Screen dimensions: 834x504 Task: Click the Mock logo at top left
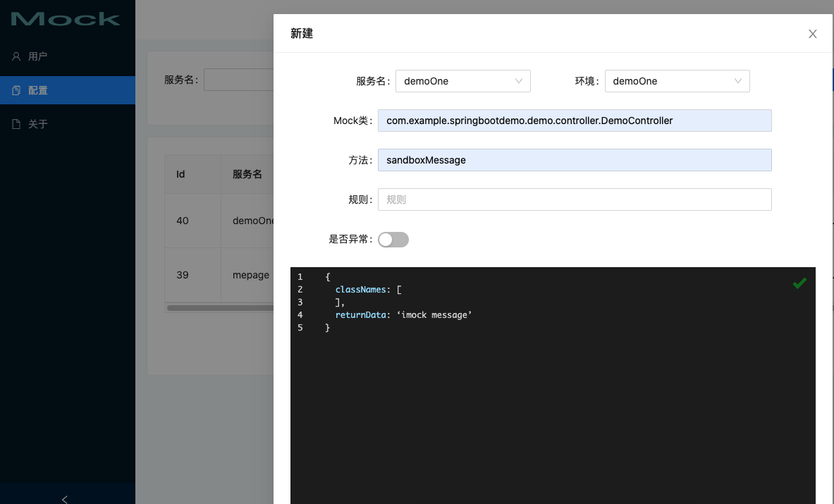(66, 19)
